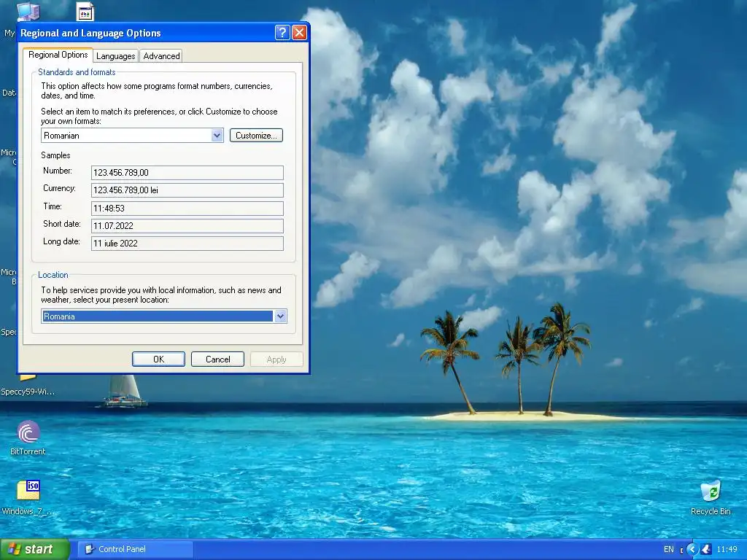747x560 pixels.
Task: Select the desktop file icon above the dialog
Action: tap(85, 12)
